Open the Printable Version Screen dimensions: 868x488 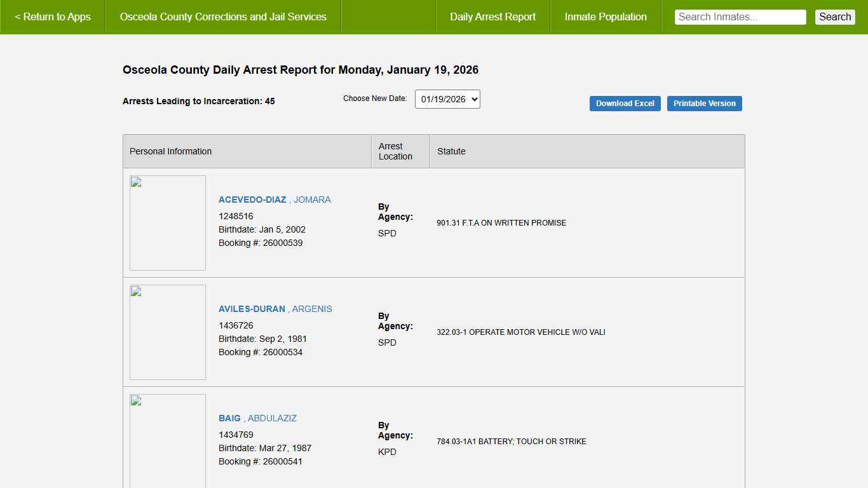pyautogui.click(x=704, y=104)
